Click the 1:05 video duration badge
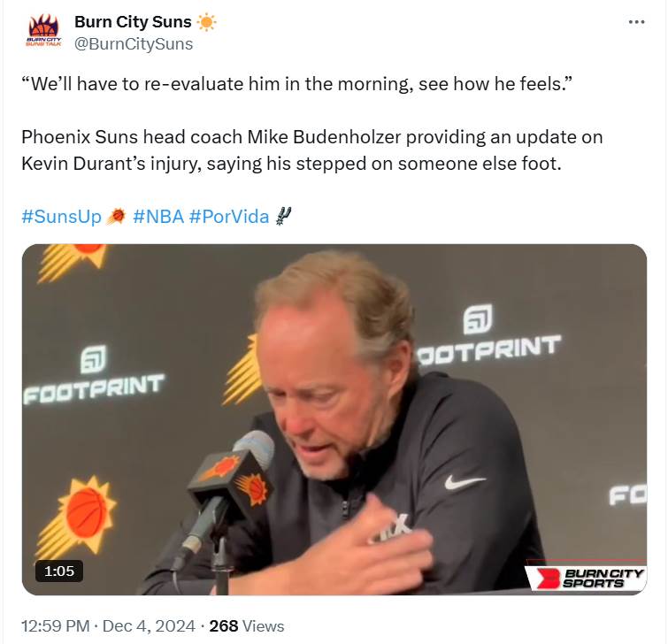 tap(59, 571)
